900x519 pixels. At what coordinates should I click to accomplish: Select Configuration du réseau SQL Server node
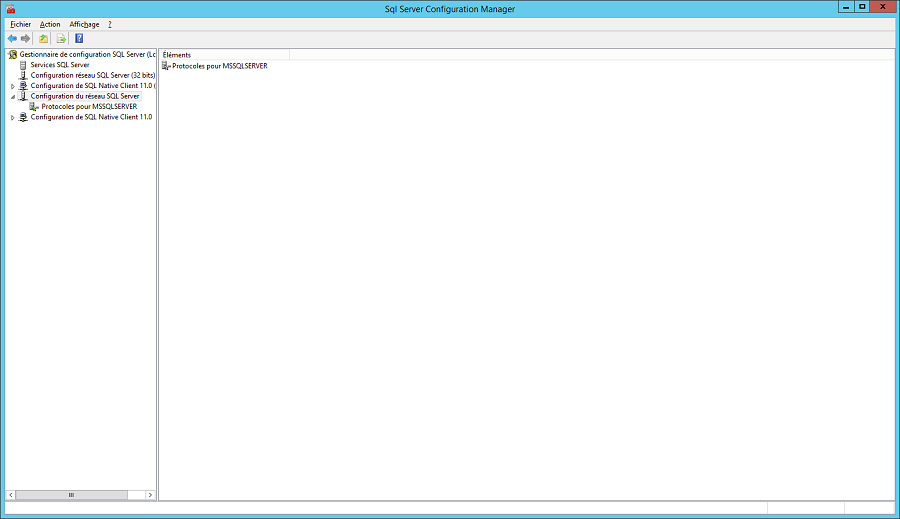click(85, 96)
